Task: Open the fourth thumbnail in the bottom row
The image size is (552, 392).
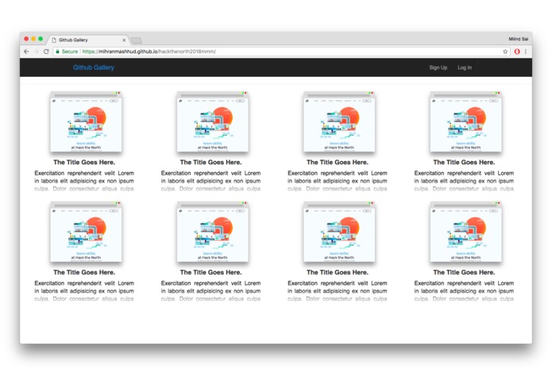Action: [x=465, y=232]
